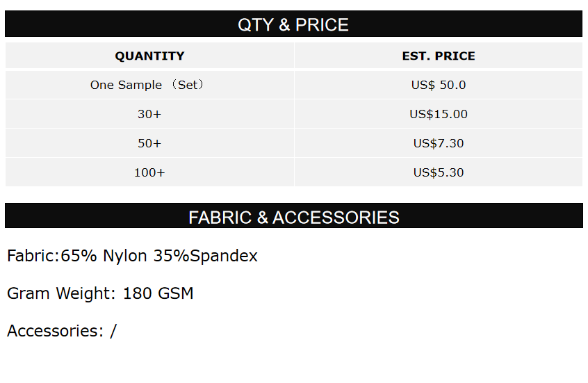
Task: Select the 50+ quantity cell
Action: click(x=149, y=144)
